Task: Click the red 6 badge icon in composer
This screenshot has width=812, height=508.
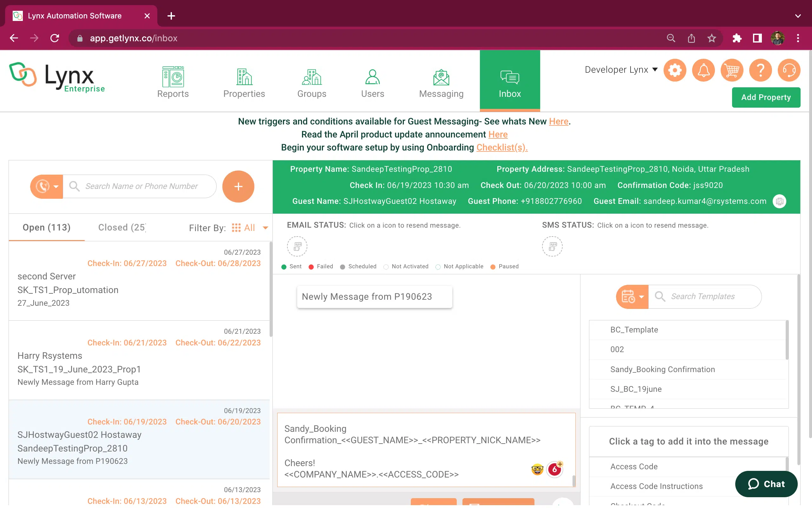Action: coord(555,469)
